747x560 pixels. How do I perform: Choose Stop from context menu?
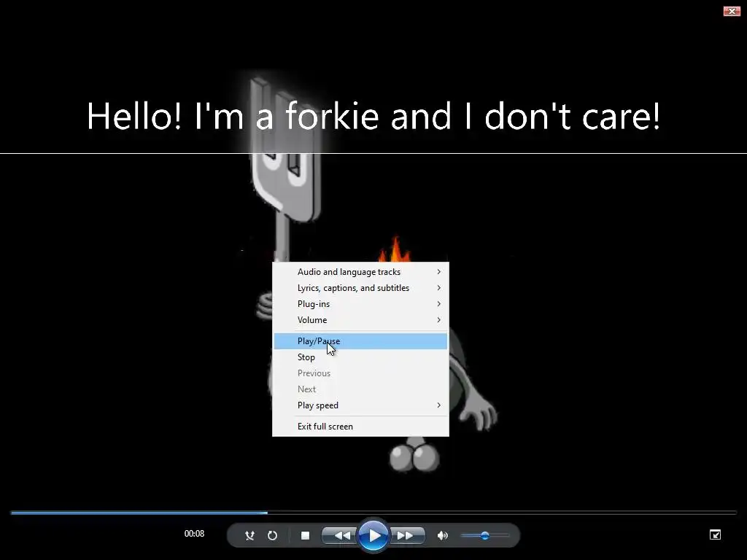coord(360,357)
